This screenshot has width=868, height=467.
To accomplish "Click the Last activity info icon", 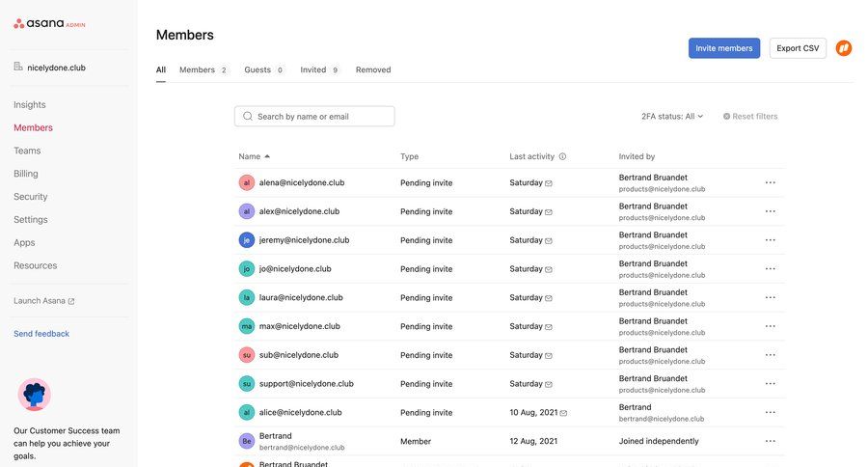I will (562, 156).
